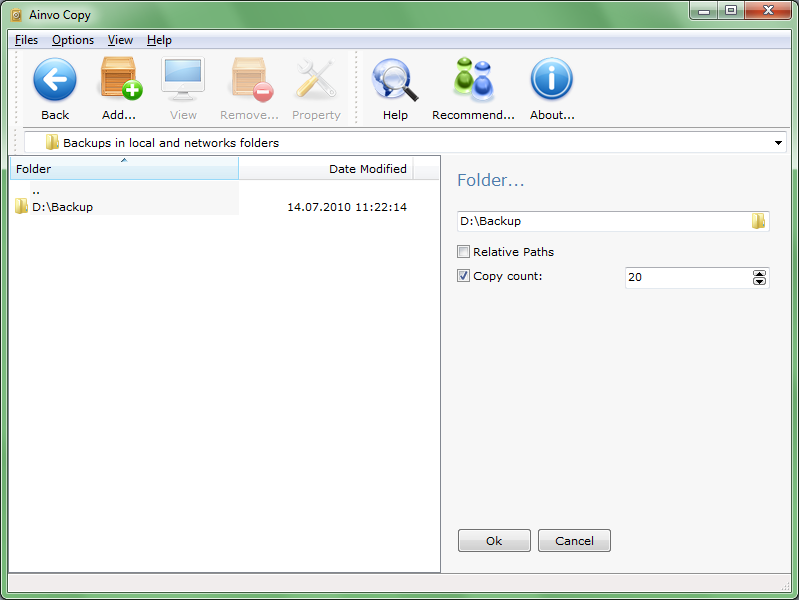Screen dimensions: 799x600
Task: Enable the Relative Paths checkbox
Action: 463,252
